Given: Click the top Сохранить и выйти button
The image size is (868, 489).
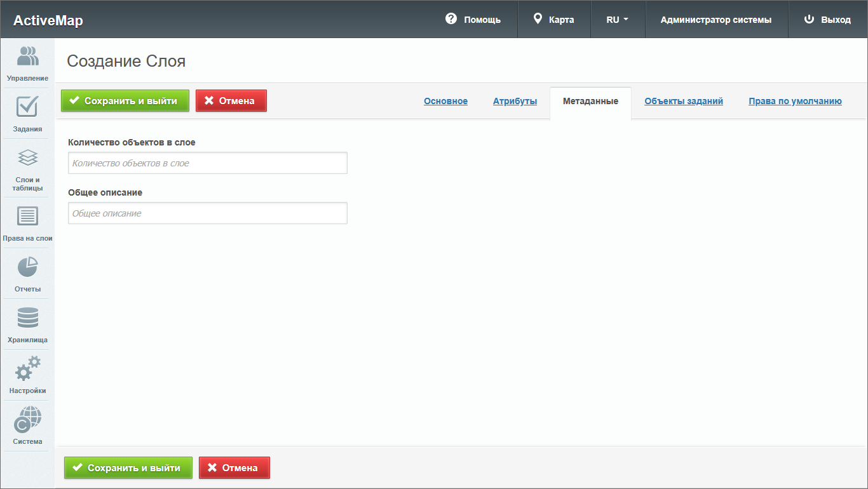Looking at the screenshot, I should (125, 101).
